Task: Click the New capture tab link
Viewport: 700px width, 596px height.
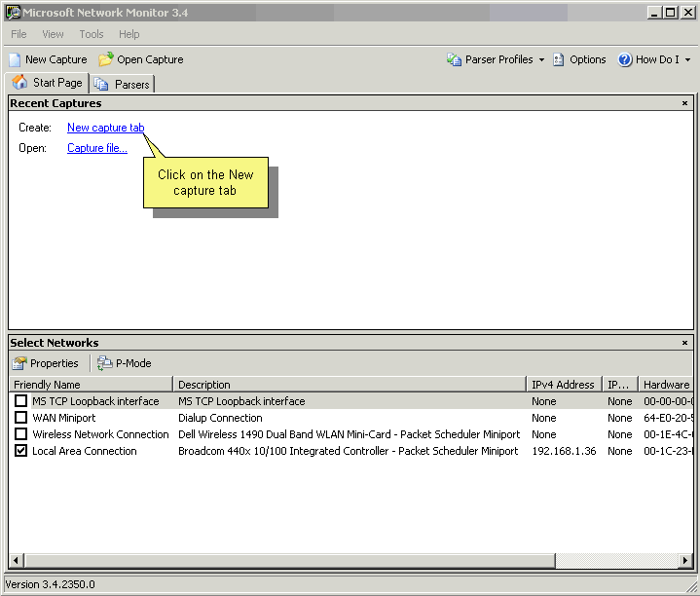Action: (x=106, y=128)
